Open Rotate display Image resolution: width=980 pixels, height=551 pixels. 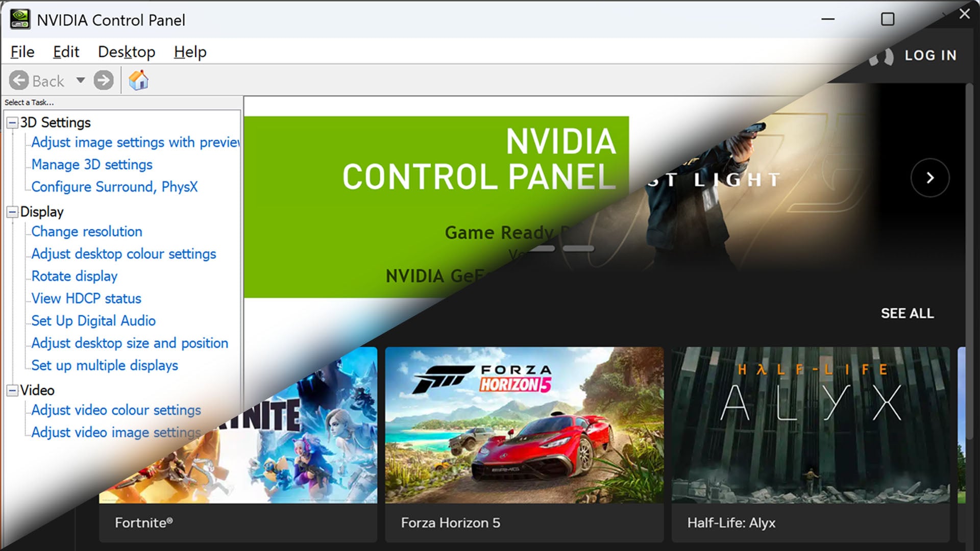(x=75, y=277)
